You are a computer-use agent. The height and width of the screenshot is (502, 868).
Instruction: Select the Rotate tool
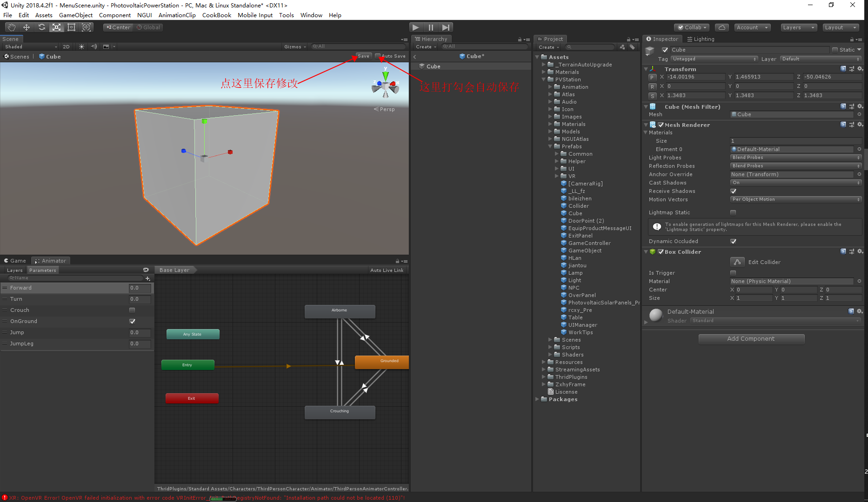tap(42, 27)
